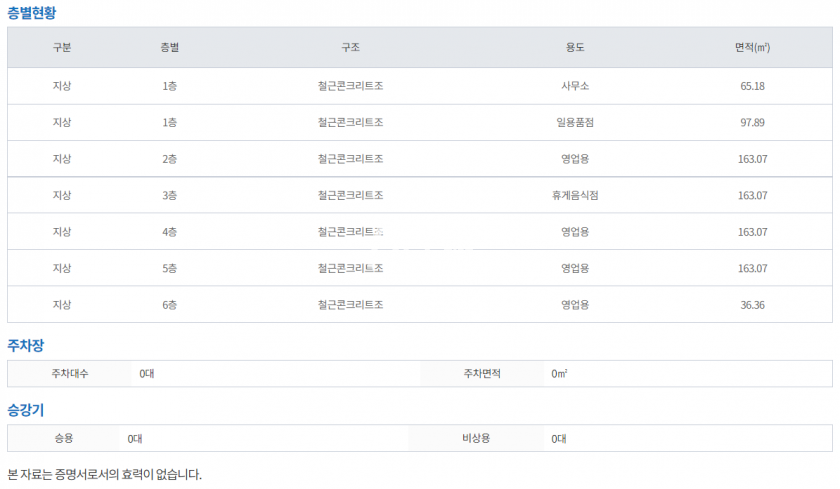Viewport: 840px width, 489px height.
Task: Click the 주차장 section heading
Action: pyautogui.click(x=26, y=346)
